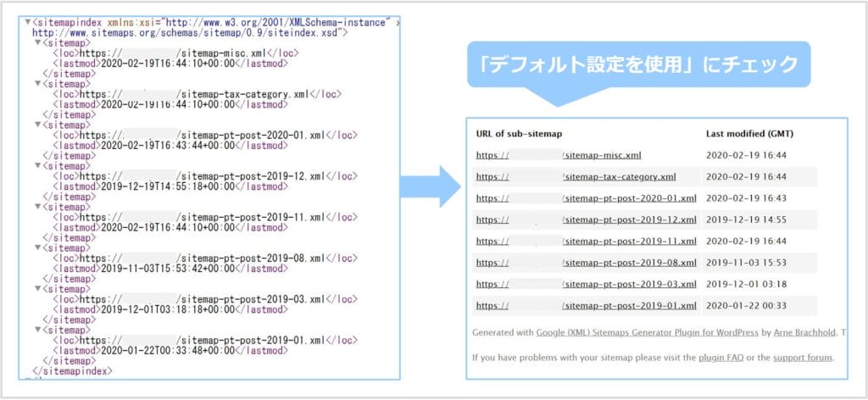Collapse the sitemap node for sitemap-pt-post-2019-11.xml
Screen dimensions: 868x400
tap(38, 207)
